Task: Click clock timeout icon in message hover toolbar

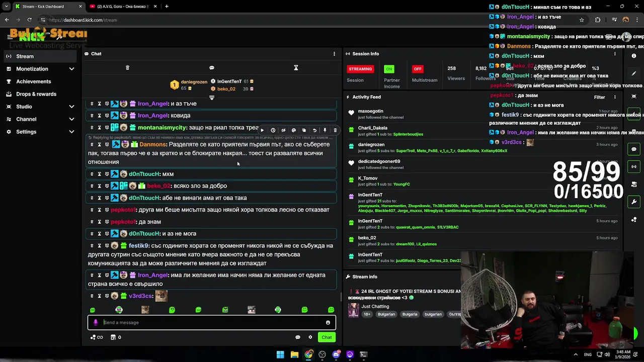Action: pos(273,130)
